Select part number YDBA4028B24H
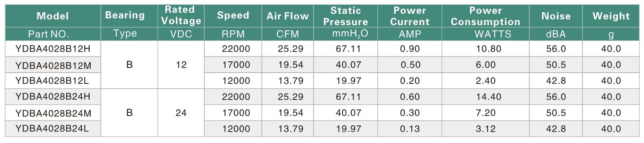Screen dimensions: 644x143 pyautogui.click(x=53, y=97)
